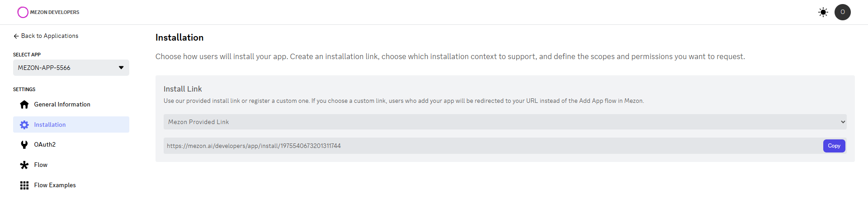Click the General Information home icon
Viewport: 868px width, 203px height.
[x=24, y=105]
